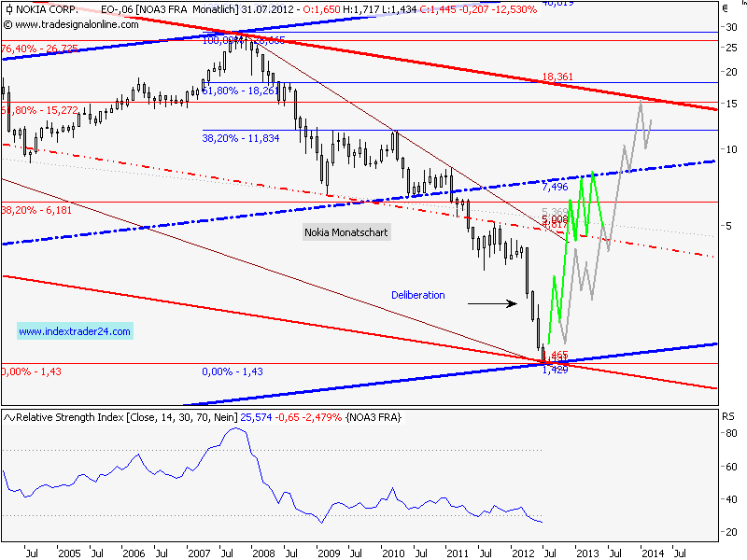Click the Relative Strength Index indicator title
747x560 pixels.
pyautogui.click(x=71, y=417)
